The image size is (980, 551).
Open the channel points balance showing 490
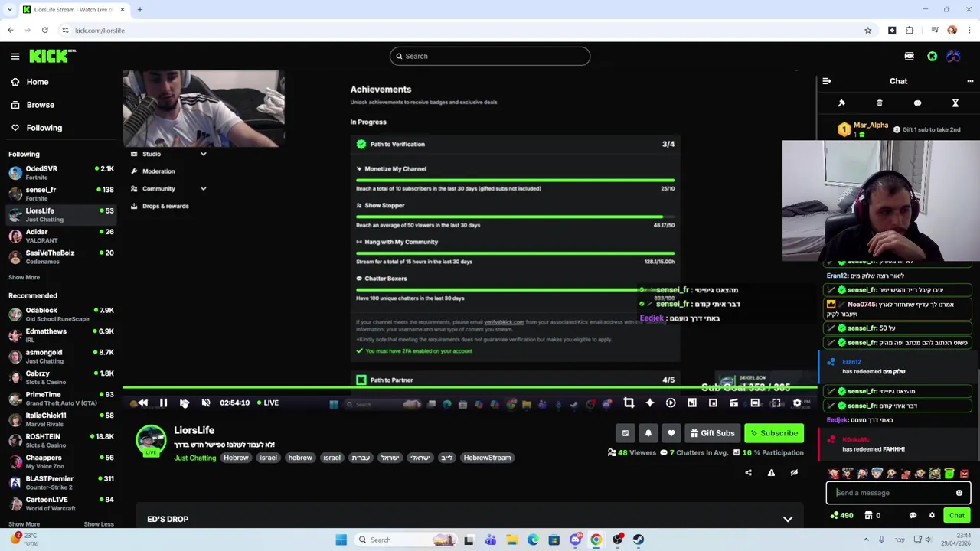[841, 516]
